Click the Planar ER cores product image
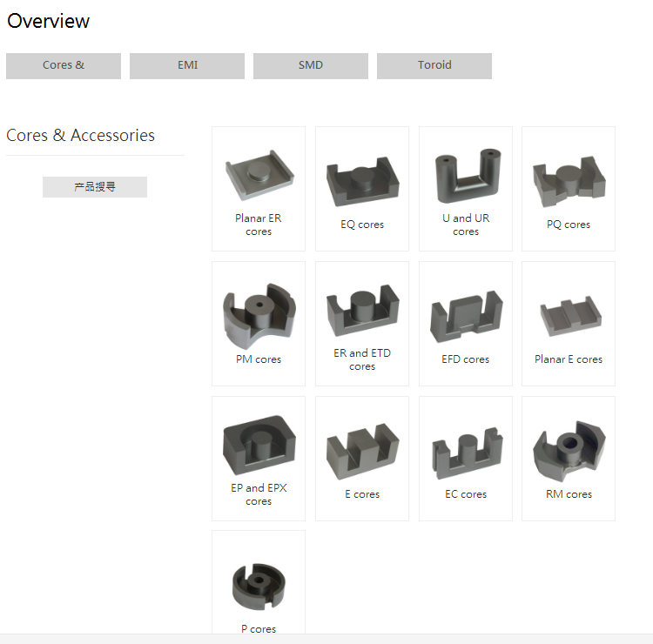Screen dimensions: 653x644 [x=259, y=177]
